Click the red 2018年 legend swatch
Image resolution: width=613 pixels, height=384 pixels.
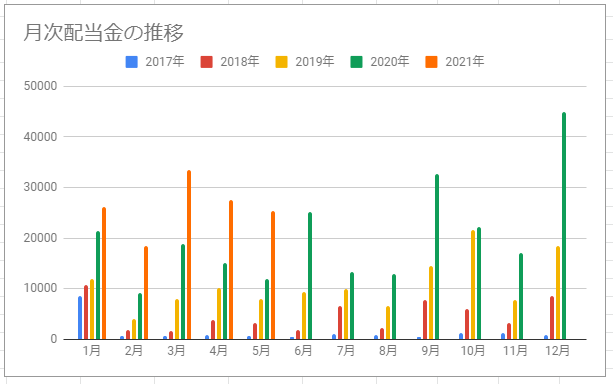tap(206, 62)
